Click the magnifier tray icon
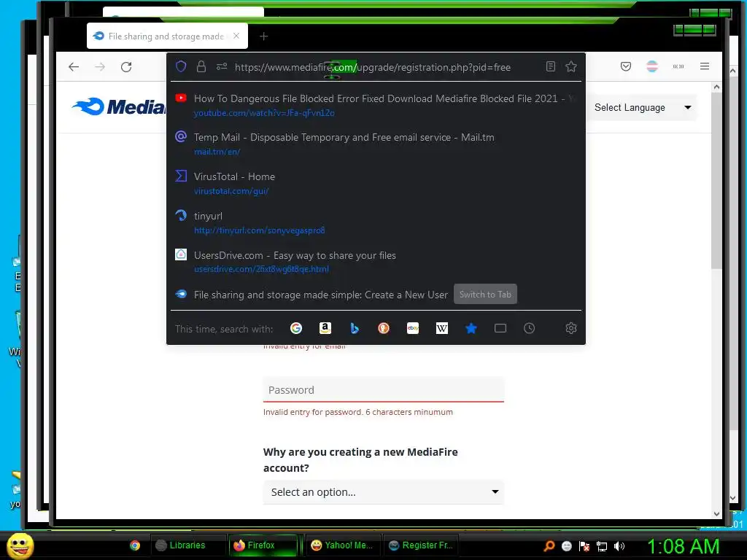 (x=549, y=546)
